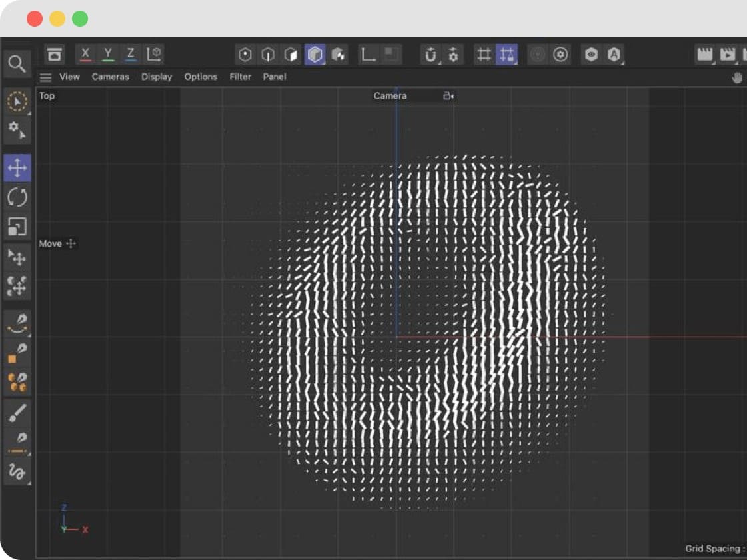Open the circular gear settings icon
Screen dimensions: 747x560
click(x=560, y=55)
